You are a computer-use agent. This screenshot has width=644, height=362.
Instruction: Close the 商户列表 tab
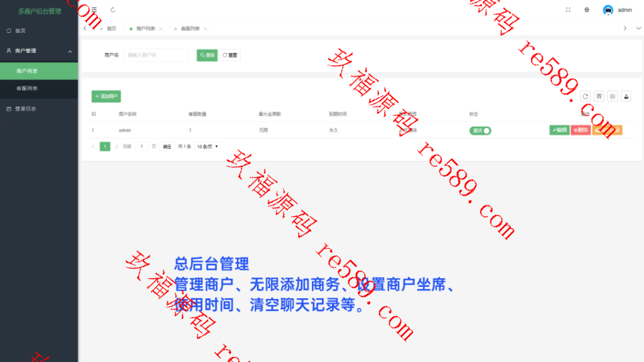161,29
